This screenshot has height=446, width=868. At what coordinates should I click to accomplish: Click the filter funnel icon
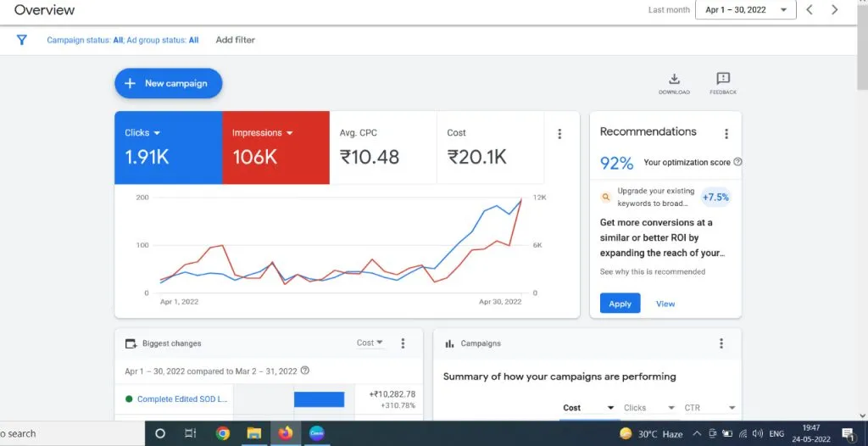click(x=21, y=40)
